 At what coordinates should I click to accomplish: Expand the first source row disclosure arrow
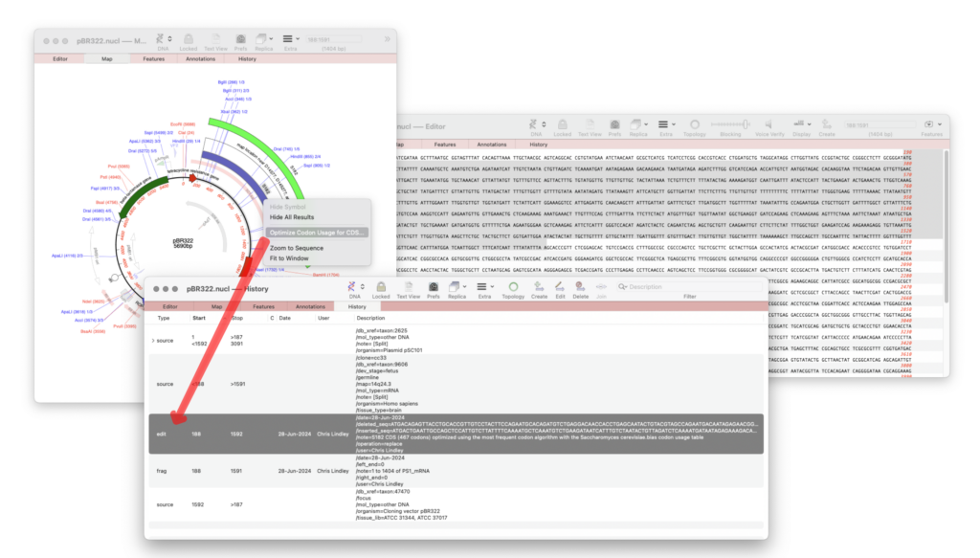click(153, 341)
